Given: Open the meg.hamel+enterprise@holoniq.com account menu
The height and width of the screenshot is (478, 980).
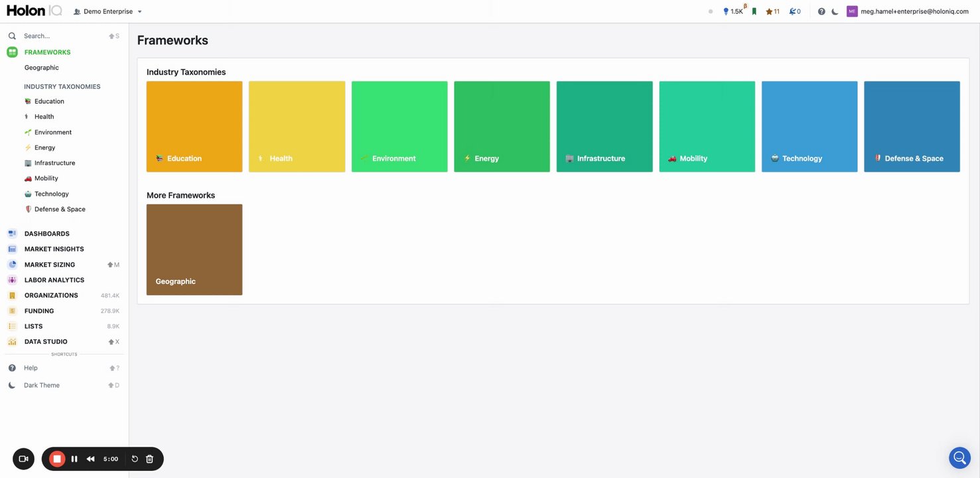Looking at the screenshot, I should click(914, 11).
